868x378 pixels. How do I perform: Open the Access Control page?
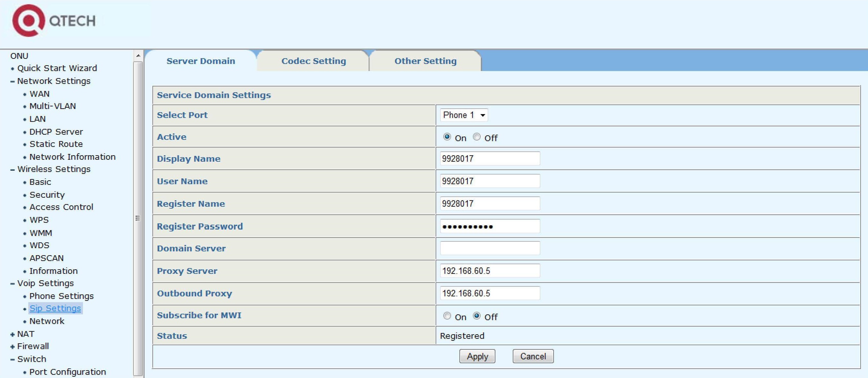pyautogui.click(x=61, y=207)
